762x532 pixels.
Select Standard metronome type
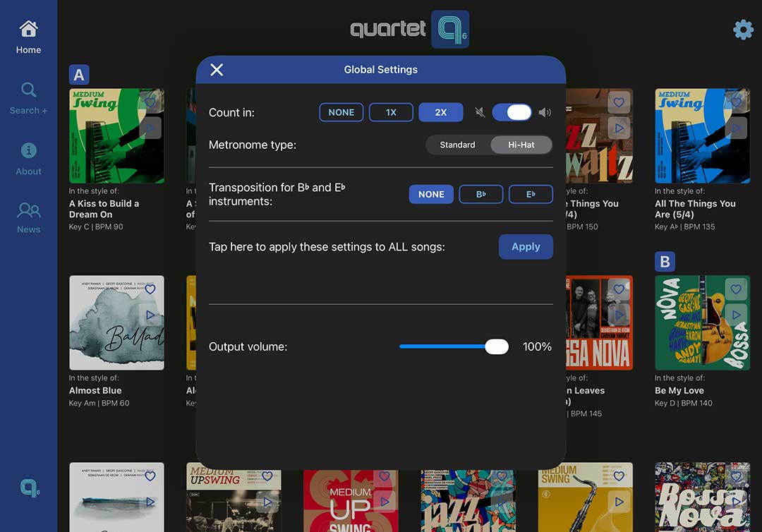tap(457, 145)
